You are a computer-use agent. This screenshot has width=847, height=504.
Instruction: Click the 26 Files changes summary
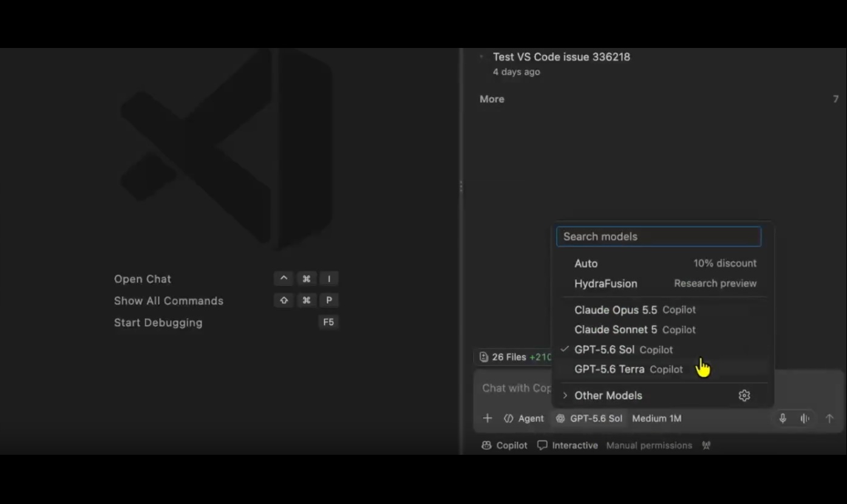[515, 357]
